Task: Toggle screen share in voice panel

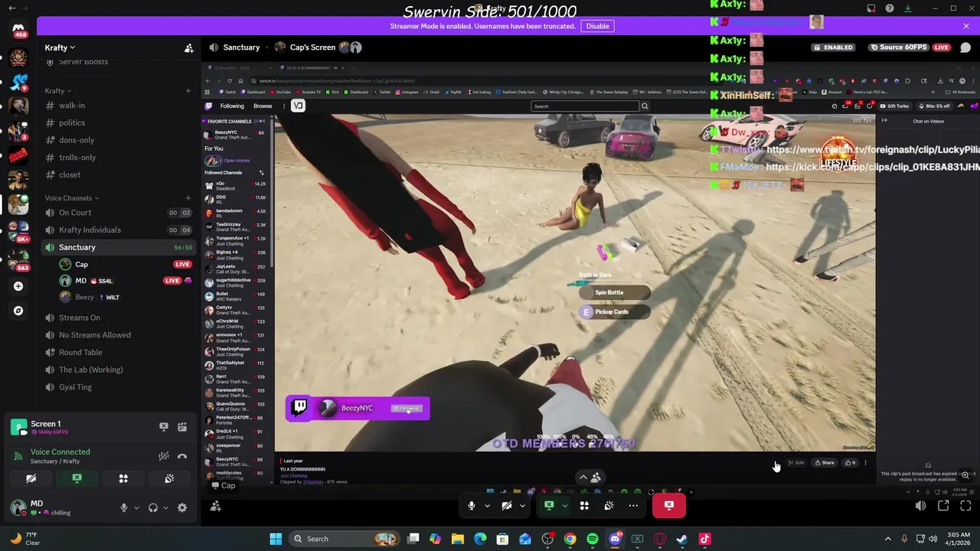Action: pos(77,479)
